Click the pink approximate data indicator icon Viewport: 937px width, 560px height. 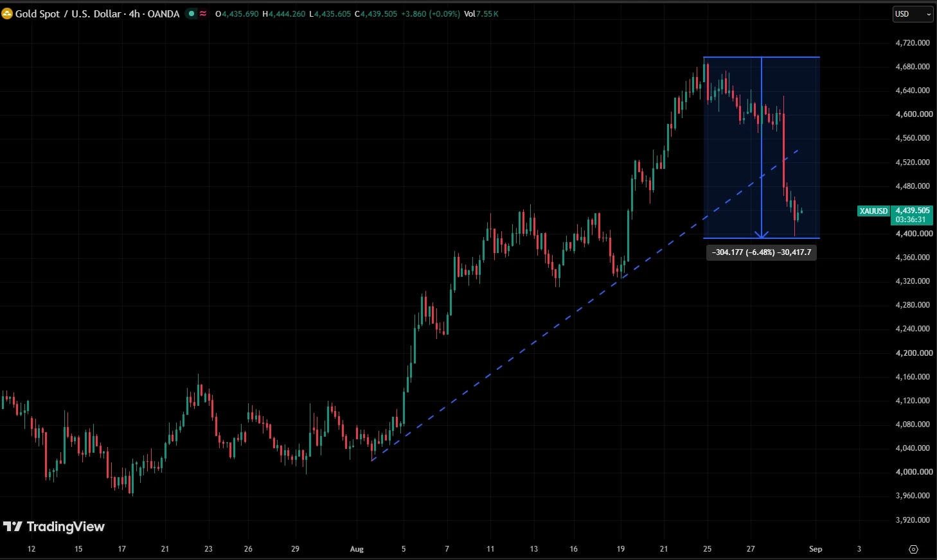tap(203, 13)
